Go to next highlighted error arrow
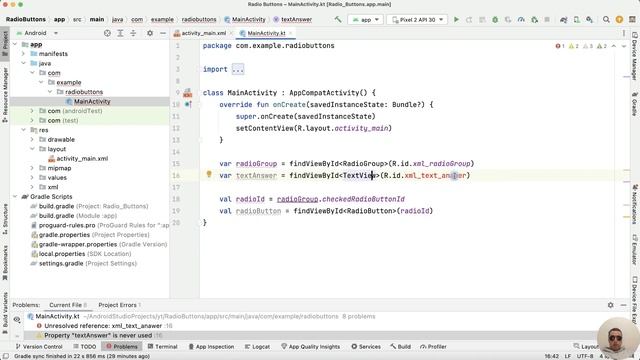 point(624,46)
